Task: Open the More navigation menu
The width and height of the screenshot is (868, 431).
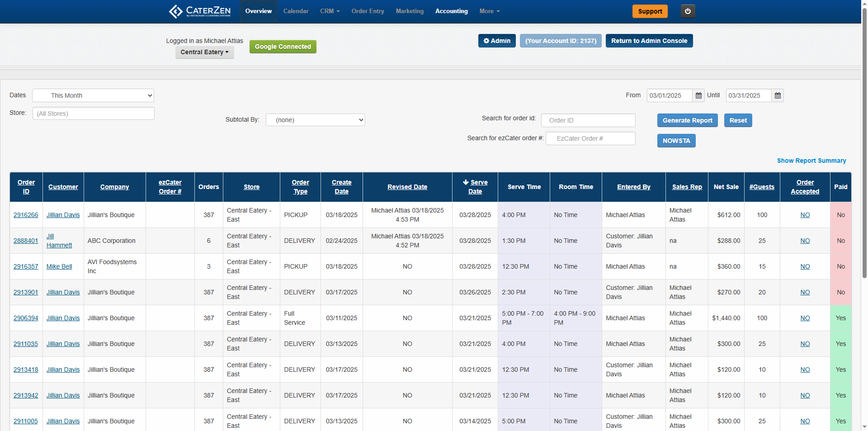Action: (x=489, y=11)
